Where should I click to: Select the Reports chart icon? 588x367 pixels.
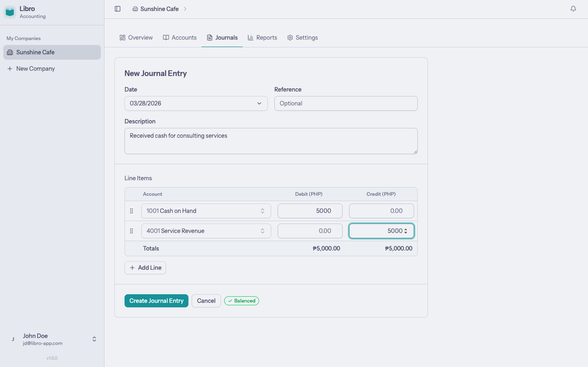pyautogui.click(x=250, y=37)
